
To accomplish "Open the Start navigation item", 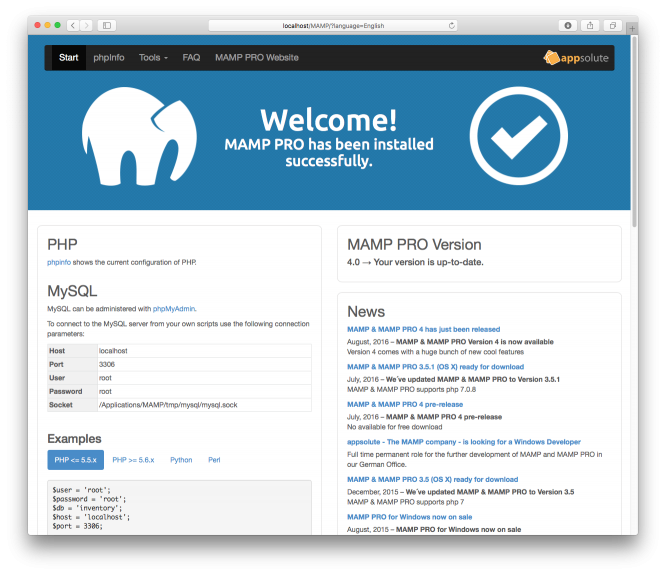I will click(69, 58).
